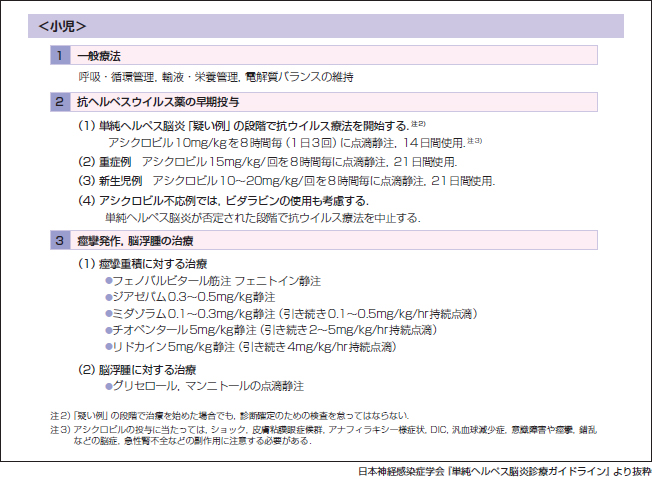Click the アシクロビル10mg/kg dosage line
The height and width of the screenshot is (480, 652).
coord(293,142)
